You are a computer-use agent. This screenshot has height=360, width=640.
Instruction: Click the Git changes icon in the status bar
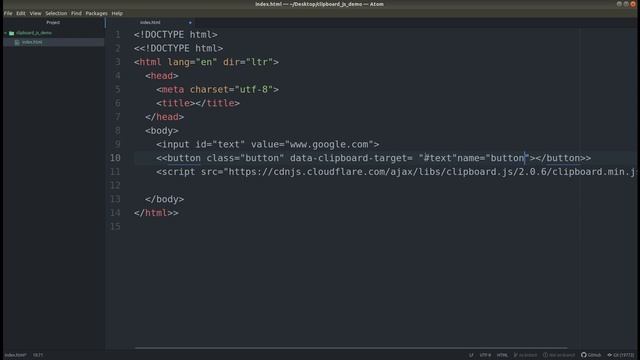(x=609, y=355)
